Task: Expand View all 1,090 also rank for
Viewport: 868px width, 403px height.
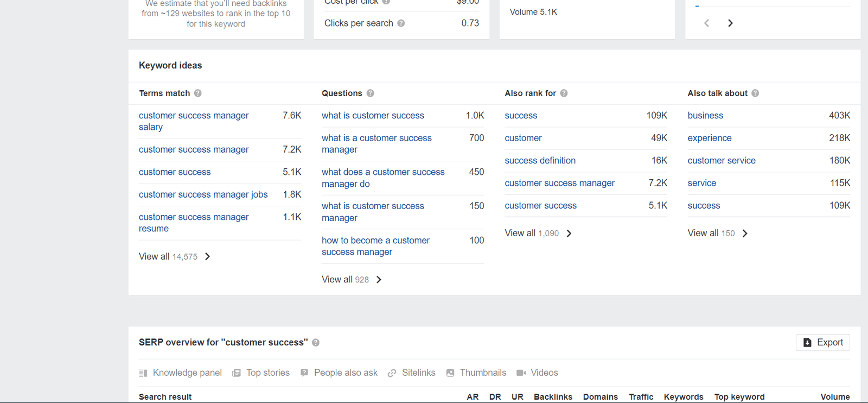Action: pyautogui.click(x=538, y=233)
